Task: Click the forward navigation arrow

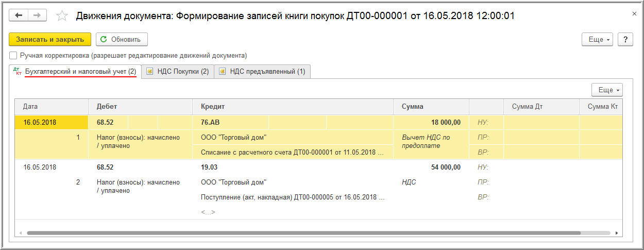Action: (x=37, y=15)
